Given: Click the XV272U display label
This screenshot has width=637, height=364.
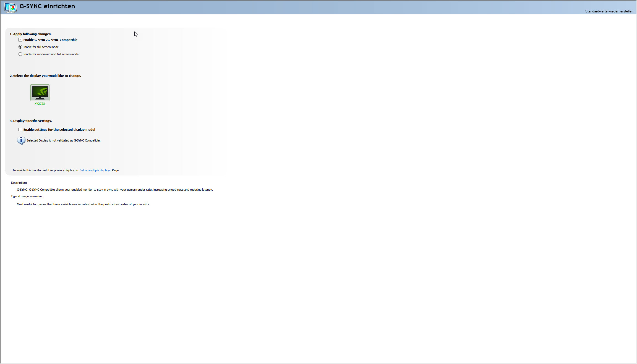Looking at the screenshot, I should point(40,104).
